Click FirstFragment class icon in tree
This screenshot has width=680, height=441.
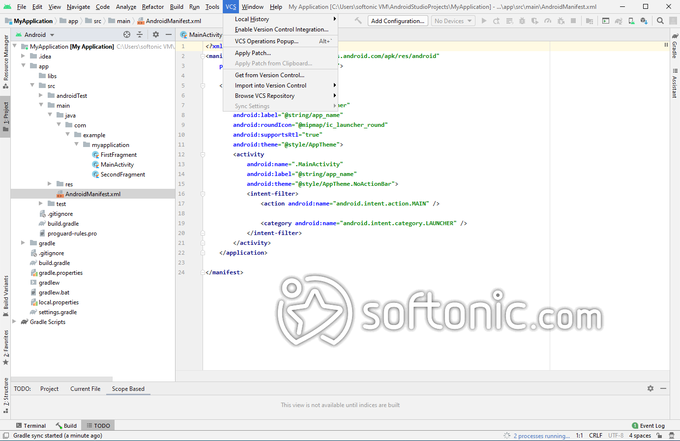(95, 155)
